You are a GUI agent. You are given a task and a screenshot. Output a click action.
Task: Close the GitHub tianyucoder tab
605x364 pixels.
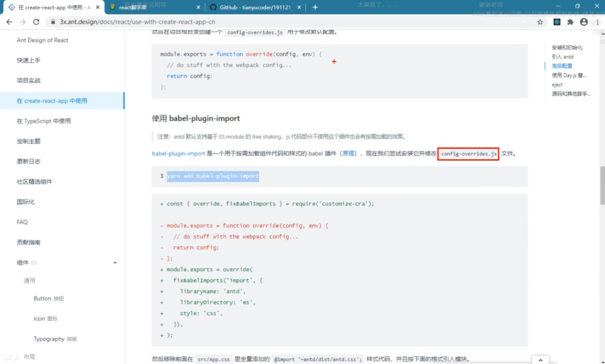tap(299, 7)
